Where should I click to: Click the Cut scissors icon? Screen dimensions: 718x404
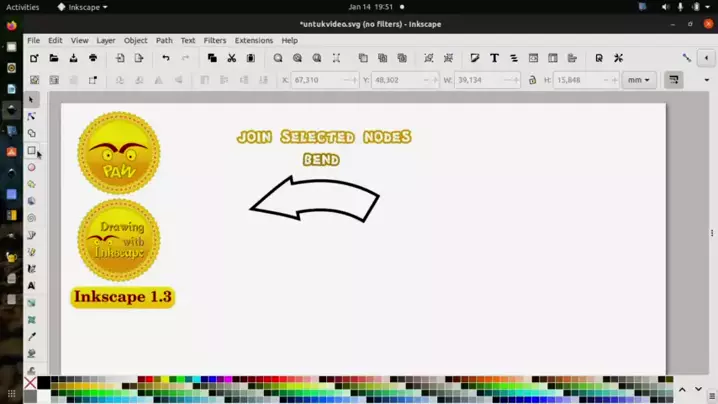pyautogui.click(x=231, y=58)
